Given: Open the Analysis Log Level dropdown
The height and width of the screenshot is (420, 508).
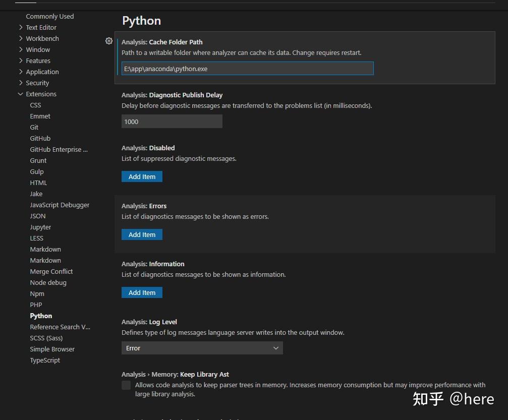Looking at the screenshot, I should (202, 348).
